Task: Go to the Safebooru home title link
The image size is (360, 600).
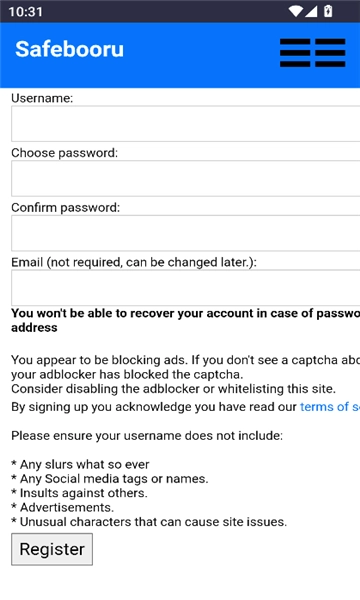Action: pyautogui.click(x=70, y=49)
